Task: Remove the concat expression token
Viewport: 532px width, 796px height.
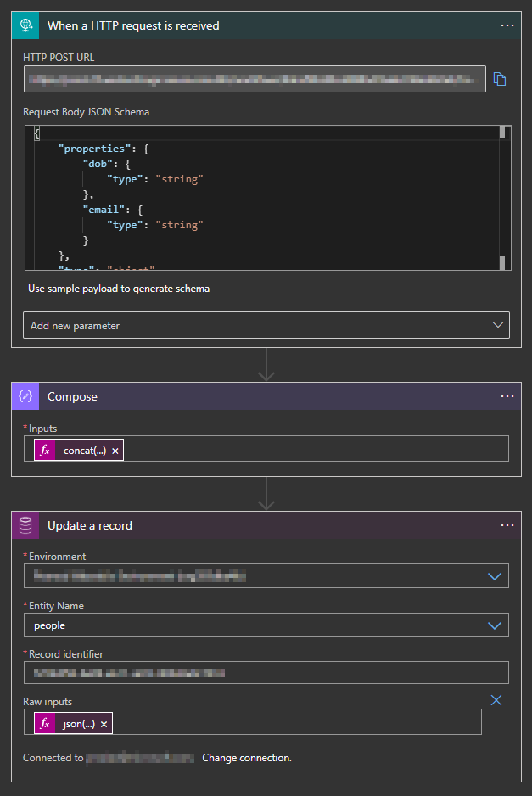Action: [x=115, y=450]
